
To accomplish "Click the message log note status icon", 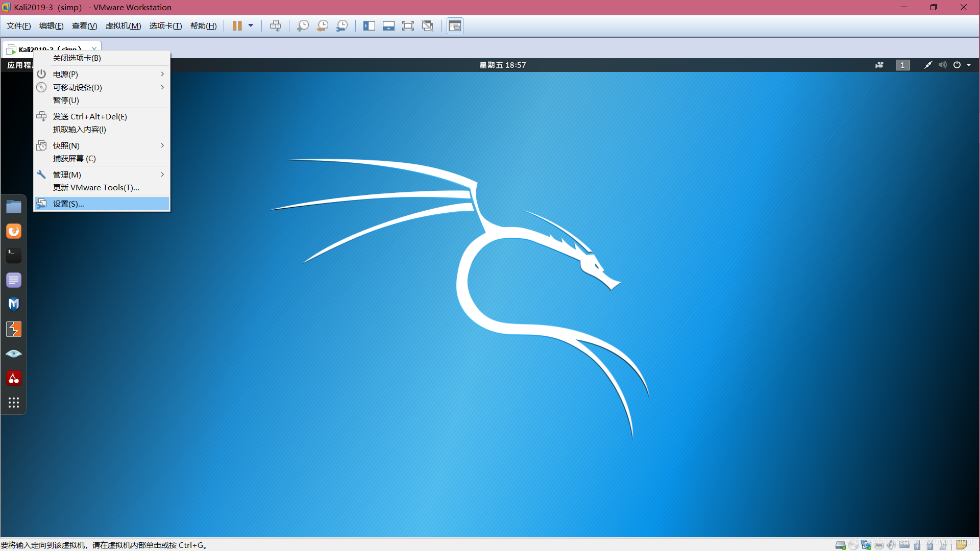I will (962, 545).
